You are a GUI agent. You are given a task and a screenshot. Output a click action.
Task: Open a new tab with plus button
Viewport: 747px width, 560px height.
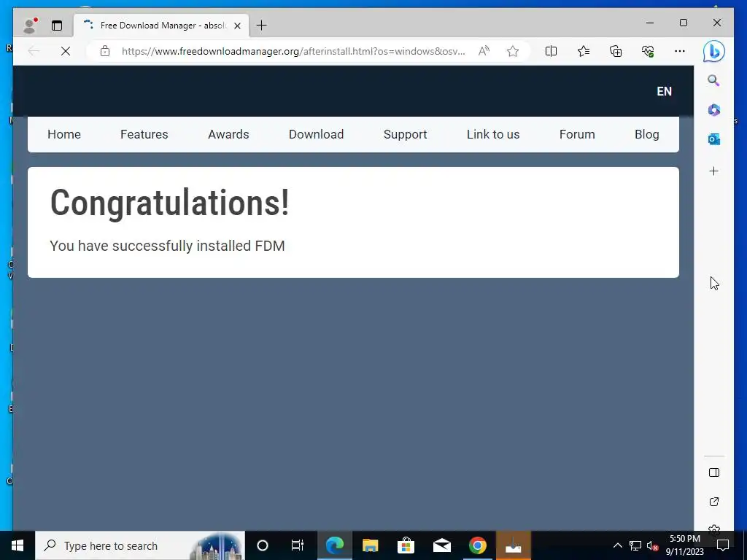(x=262, y=26)
